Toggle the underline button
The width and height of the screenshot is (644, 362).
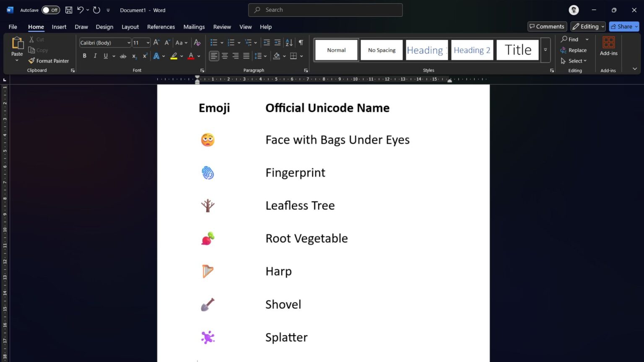[106, 56]
